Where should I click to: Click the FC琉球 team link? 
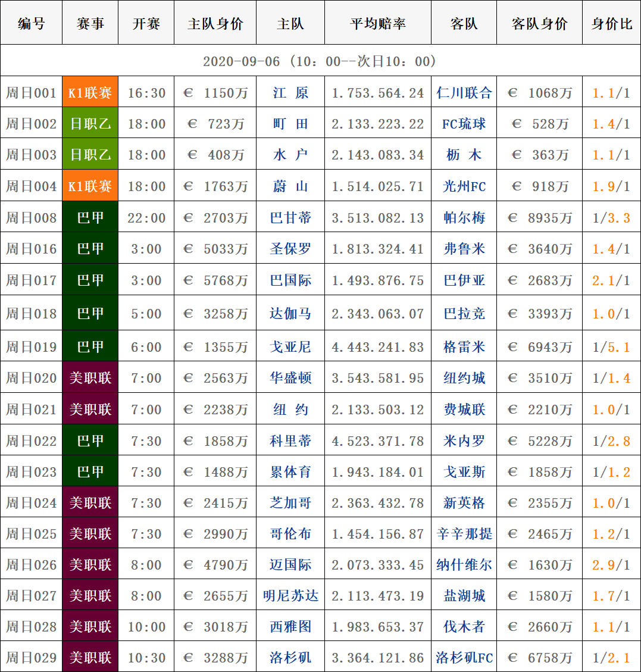point(464,124)
